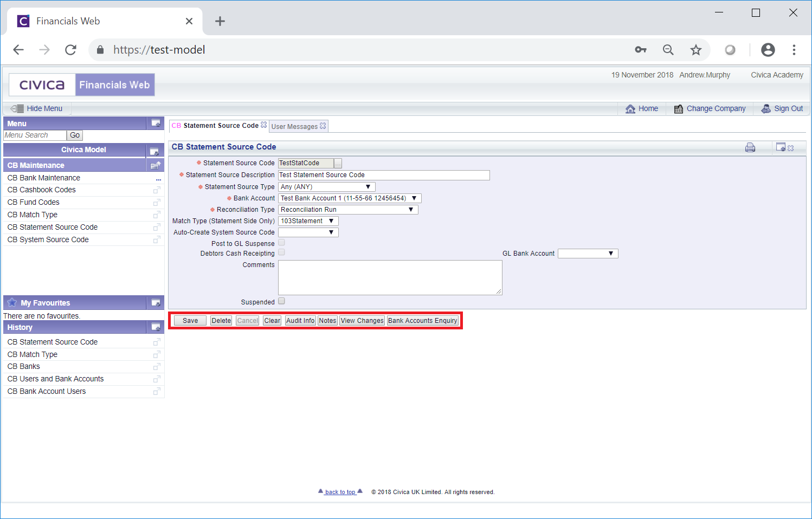Click the Save button
The height and width of the screenshot is (519, 812).
tap(190, 321)
